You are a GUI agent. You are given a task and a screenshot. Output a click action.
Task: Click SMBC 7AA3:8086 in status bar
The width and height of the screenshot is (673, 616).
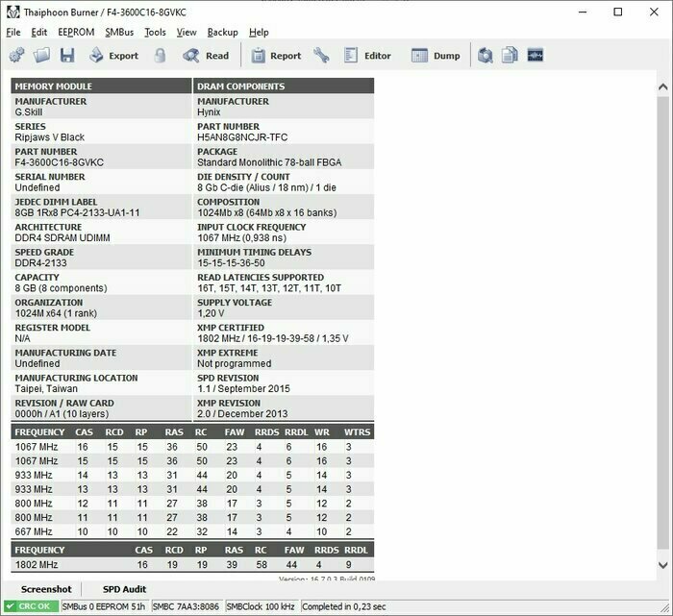pyautogui.click(x=186, y=606)
